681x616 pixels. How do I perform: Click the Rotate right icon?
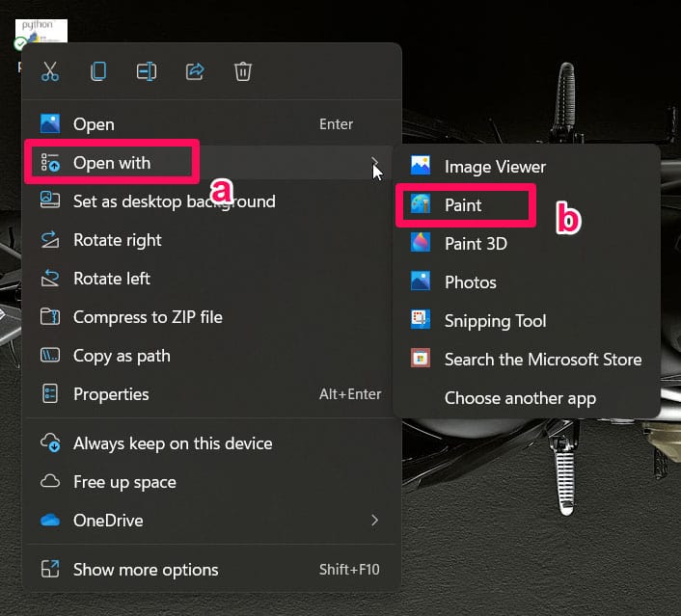pyautogui.click(x=50, y=240)
